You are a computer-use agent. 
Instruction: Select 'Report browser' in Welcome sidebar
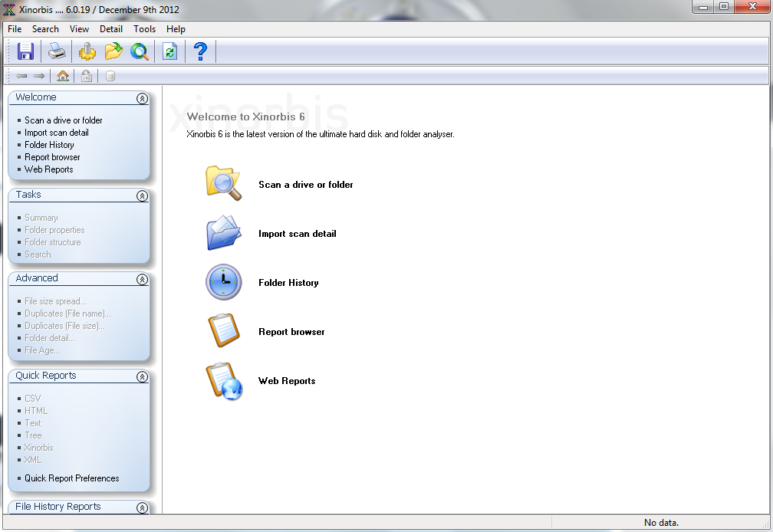(x=52, y=157)
